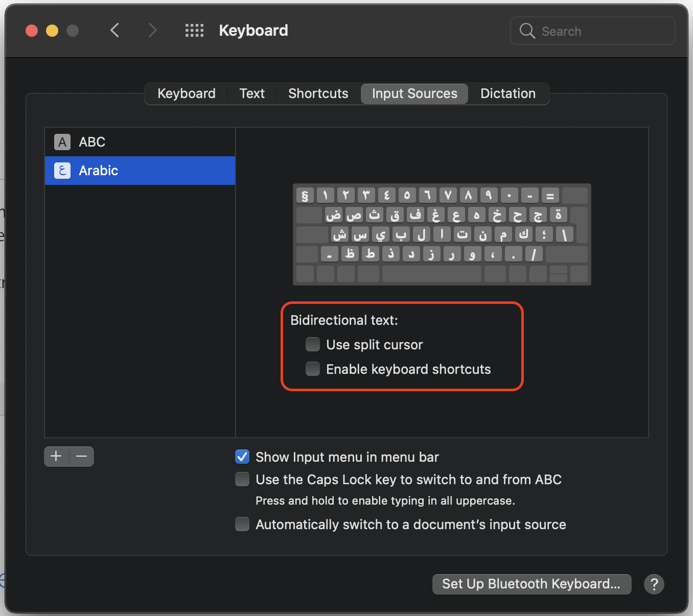Enable Caps Lock key switching checkbox

[242, 479]
